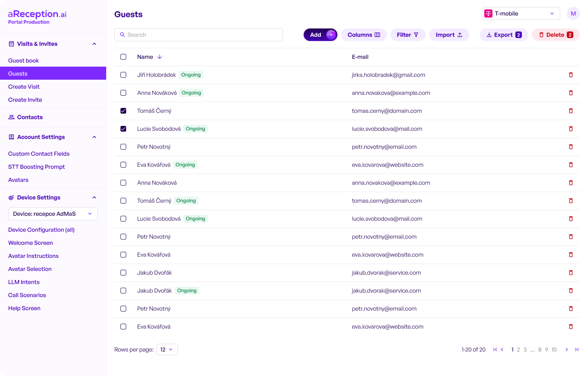This screenshot has height=376, width=588.
Task: Click the M user avatar
Action: [573, 13]
